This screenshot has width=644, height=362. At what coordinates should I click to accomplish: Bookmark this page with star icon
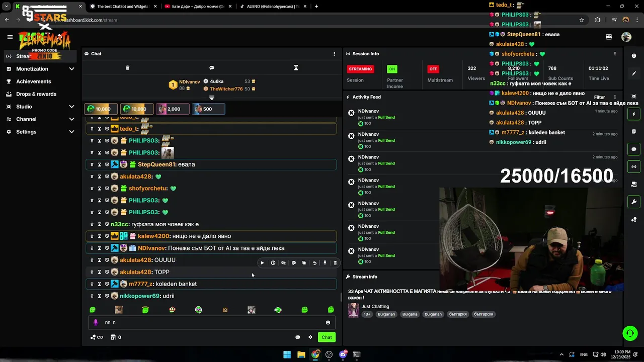pyautogui.click(x=582, y=20)
